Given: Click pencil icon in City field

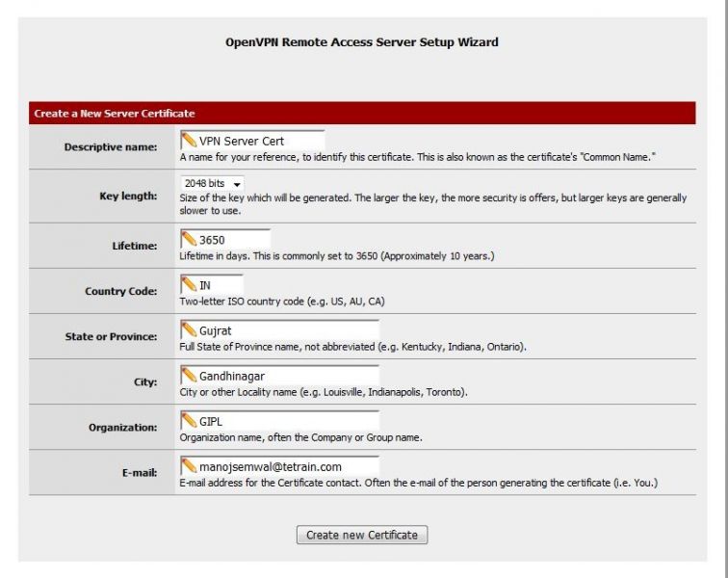Looking at the screenshot, I should pyautogui.click(x=189, y=375).
